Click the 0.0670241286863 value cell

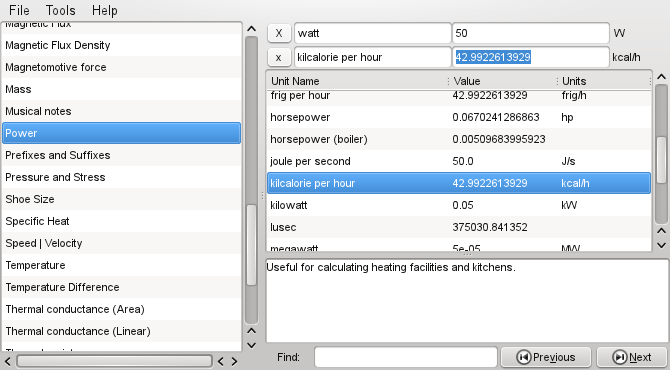pyautogui.click(x=496, y=117)
